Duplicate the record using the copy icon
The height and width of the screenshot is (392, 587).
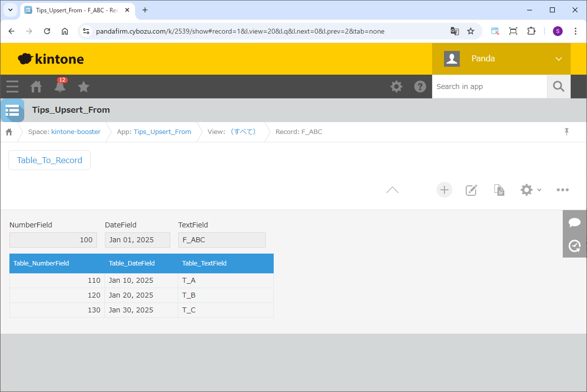(x=499, y=190)
